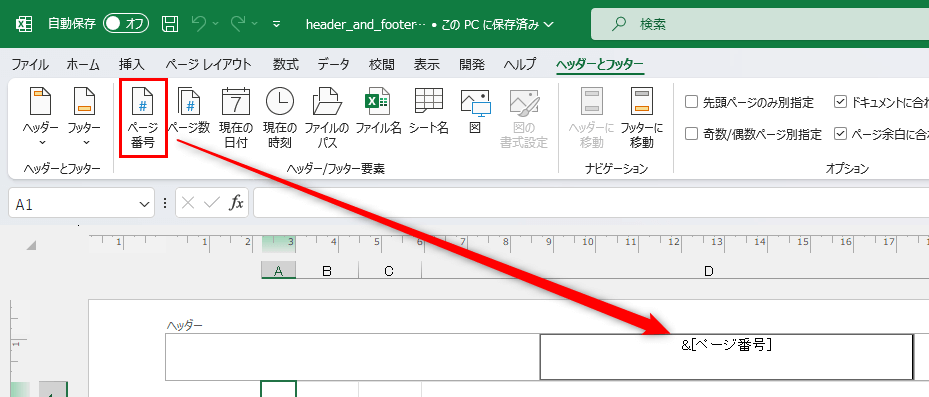The height and width of the screenshot is (397, 929).
Task: Expand the saved location dropdown in title
Action: pyautogui.click(x=548, y=24)
